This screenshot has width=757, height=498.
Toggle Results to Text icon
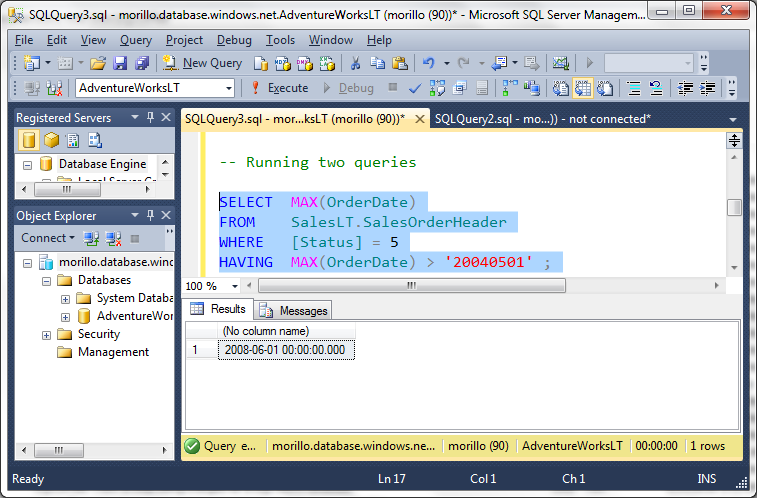(561, 88)
